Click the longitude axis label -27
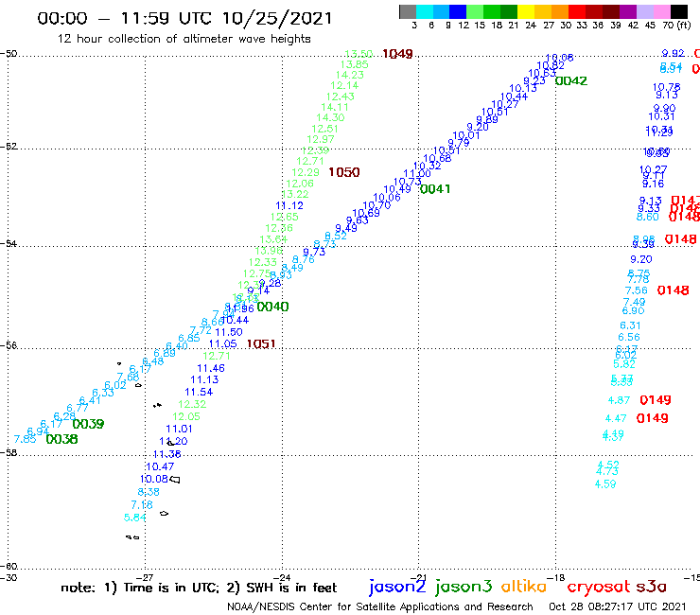The height and width of the screenshot is (615, 700). 145,577
